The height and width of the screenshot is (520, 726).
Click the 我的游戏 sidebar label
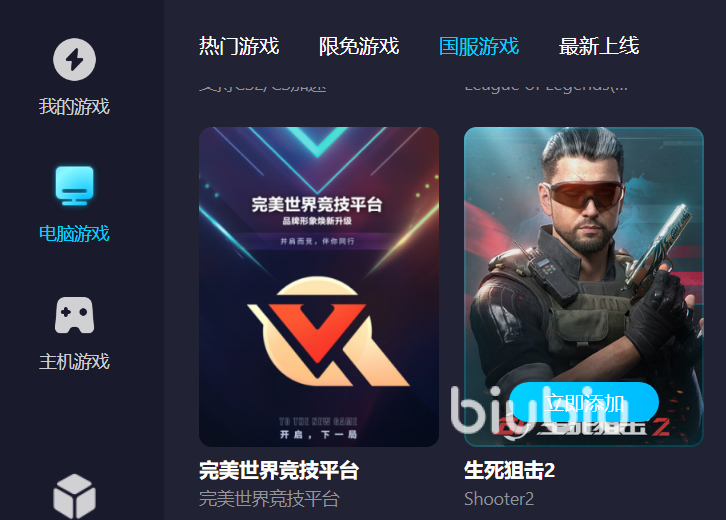point(74,107)
